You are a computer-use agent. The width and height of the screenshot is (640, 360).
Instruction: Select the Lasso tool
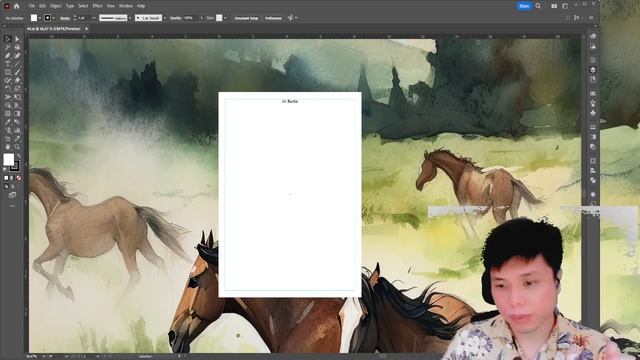click(x=17, y=47)
